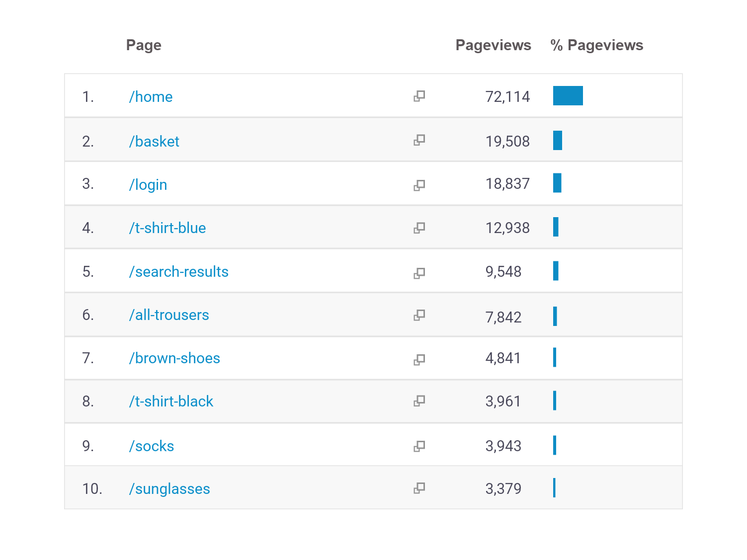Open the /t-shirt-blue link

[167, 228]
